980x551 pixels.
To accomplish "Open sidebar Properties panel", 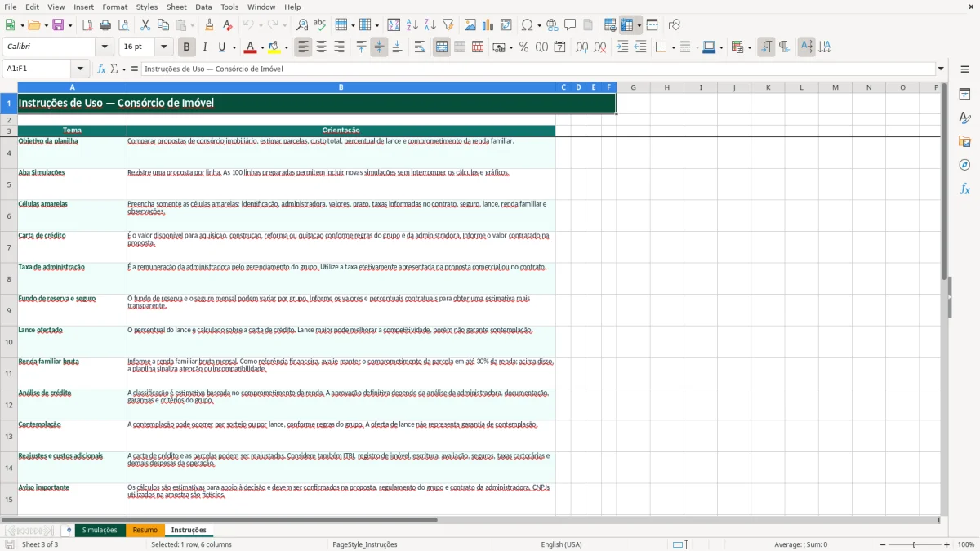I will pyautogui.click(x=964, y=94).
